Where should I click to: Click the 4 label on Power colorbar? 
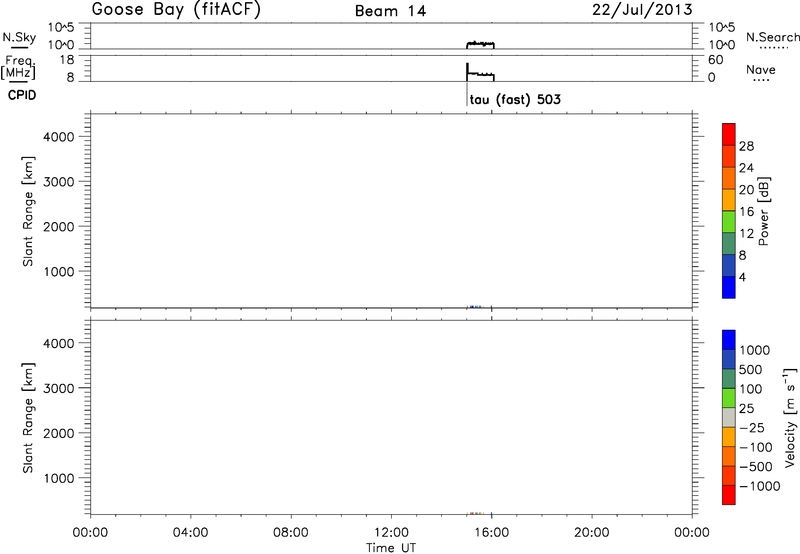[x=742, y=277]
